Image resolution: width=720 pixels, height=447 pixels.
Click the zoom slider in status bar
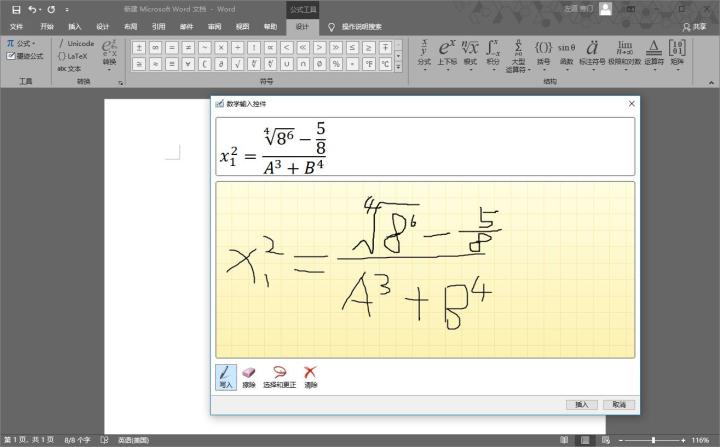(651, 440)
